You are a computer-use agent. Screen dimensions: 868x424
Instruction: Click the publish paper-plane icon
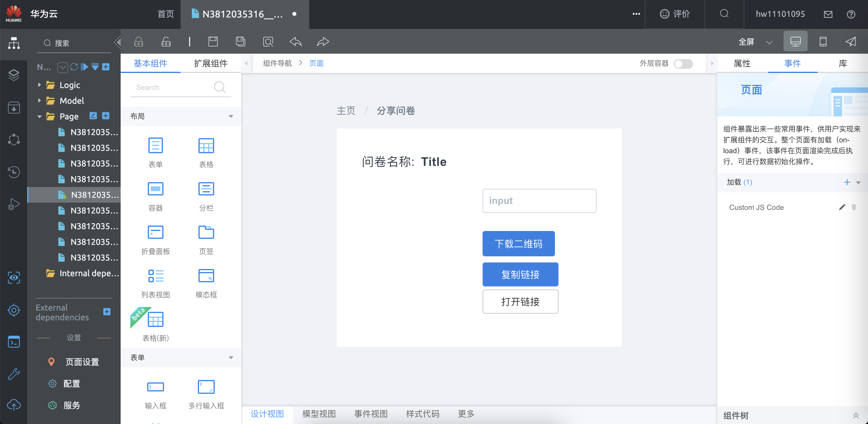tap(851, 42)
